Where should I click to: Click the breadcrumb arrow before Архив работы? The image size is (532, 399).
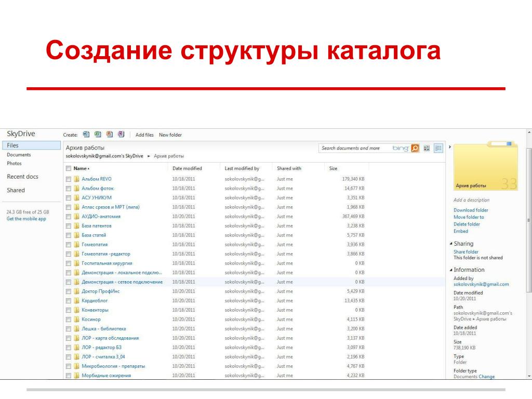(149, 156)
